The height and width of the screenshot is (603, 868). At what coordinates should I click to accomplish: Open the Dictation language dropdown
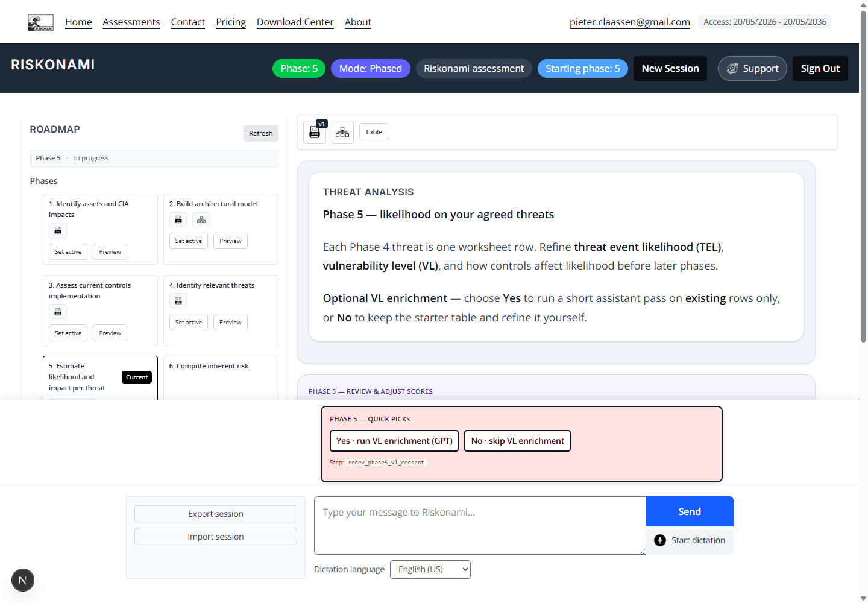430,569
